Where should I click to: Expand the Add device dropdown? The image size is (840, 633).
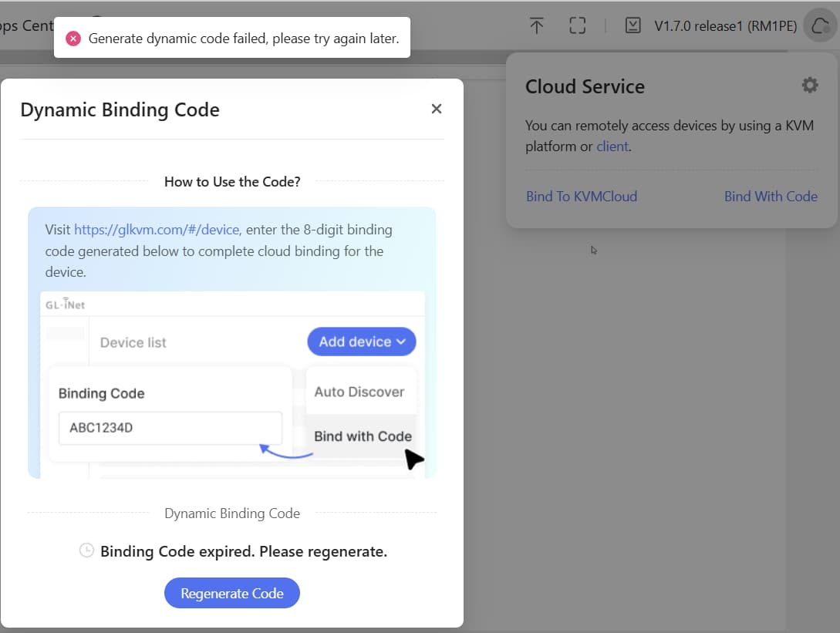click(x=361, y=341)
